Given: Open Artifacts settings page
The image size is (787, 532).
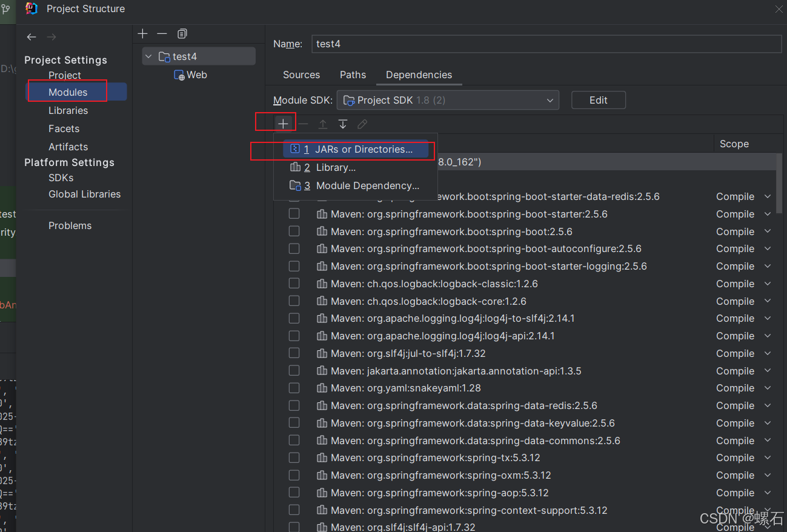Looking at the screenshot, I should pyautogui.click(x=68, y=147).
